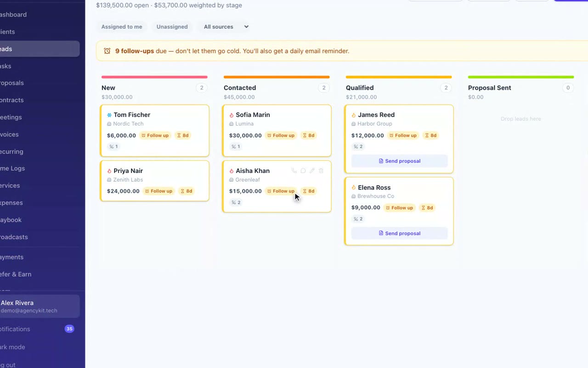Click the pencil edit icon on Aisha Khan card
The width and height of the screenshot is (588, 368).
tap(312, 171)
